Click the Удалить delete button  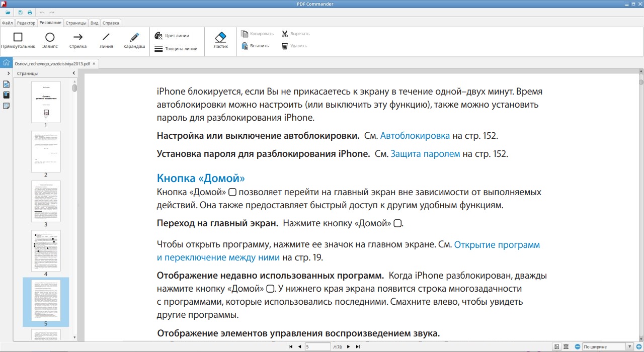[294, 46]
